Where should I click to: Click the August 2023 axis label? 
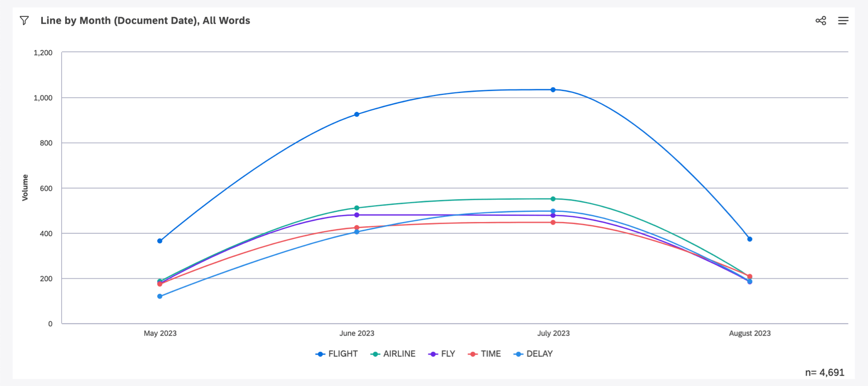point(749,333)
